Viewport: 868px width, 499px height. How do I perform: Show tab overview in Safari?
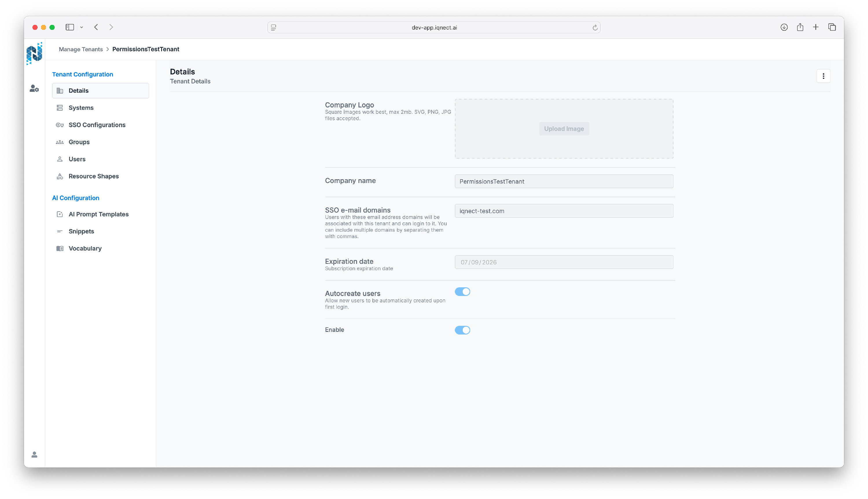[832, 28]
